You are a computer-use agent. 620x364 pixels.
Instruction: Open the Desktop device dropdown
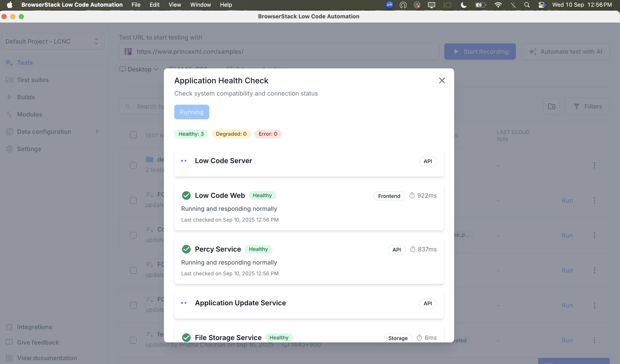click(139, 69)
